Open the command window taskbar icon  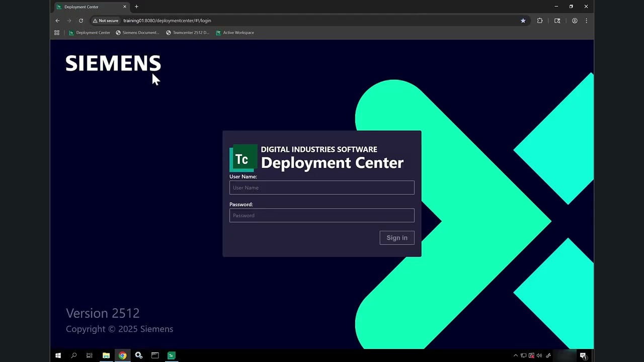pos(155,355)
